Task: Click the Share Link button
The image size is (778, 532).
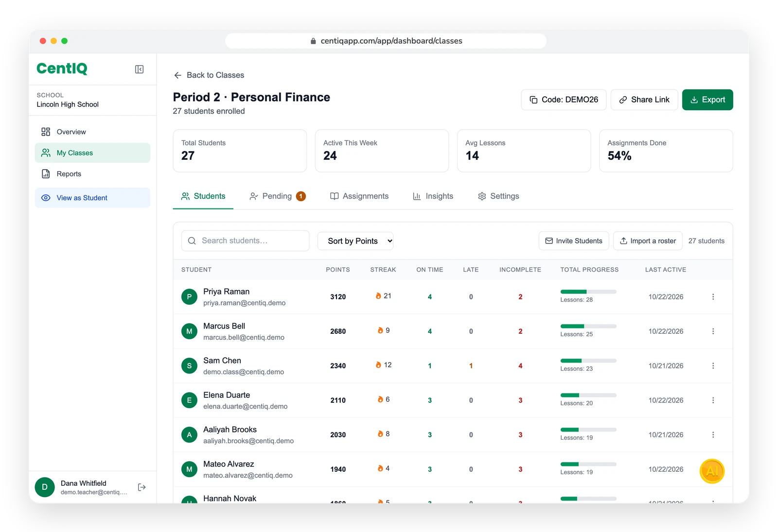Action: coord(644,100)
